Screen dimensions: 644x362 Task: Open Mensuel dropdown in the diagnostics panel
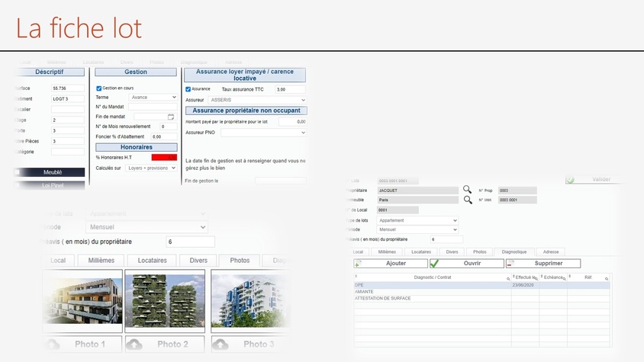417,229
